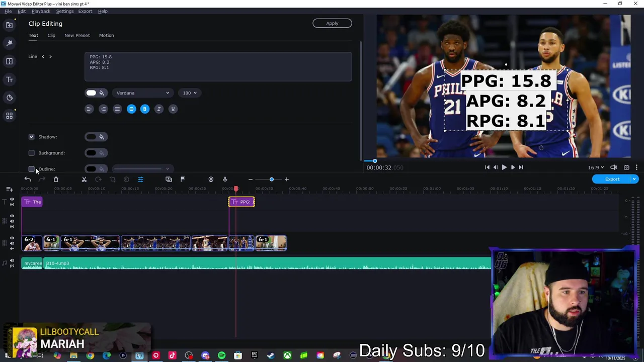Open Spotify from the taskbar
Screen dimensions: 644x362
pyautogui.click(x=222, y=356)
